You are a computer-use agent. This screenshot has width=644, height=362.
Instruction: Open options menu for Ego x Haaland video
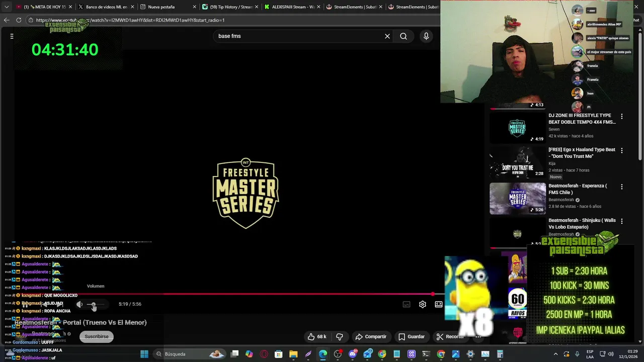(x=622, y=150)
